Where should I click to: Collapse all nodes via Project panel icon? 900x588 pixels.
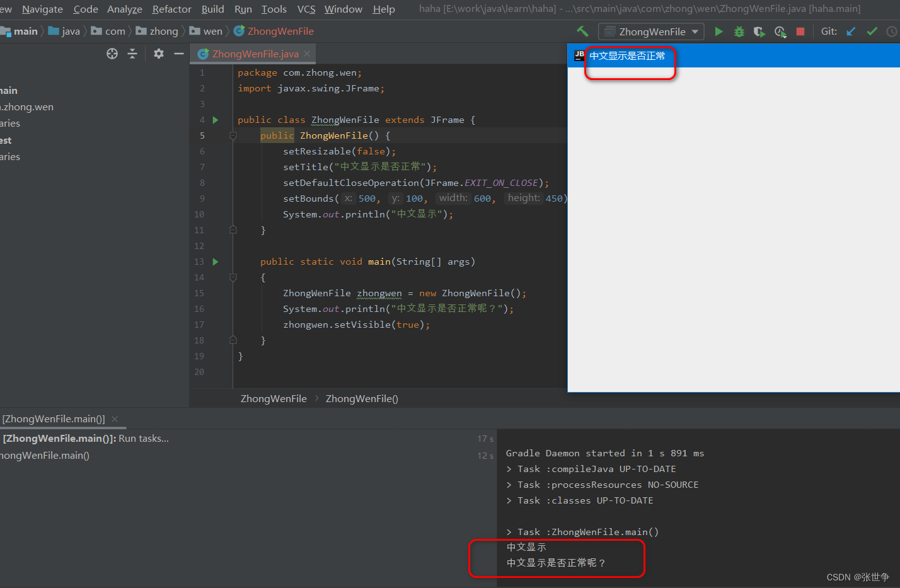click(132, 54)
